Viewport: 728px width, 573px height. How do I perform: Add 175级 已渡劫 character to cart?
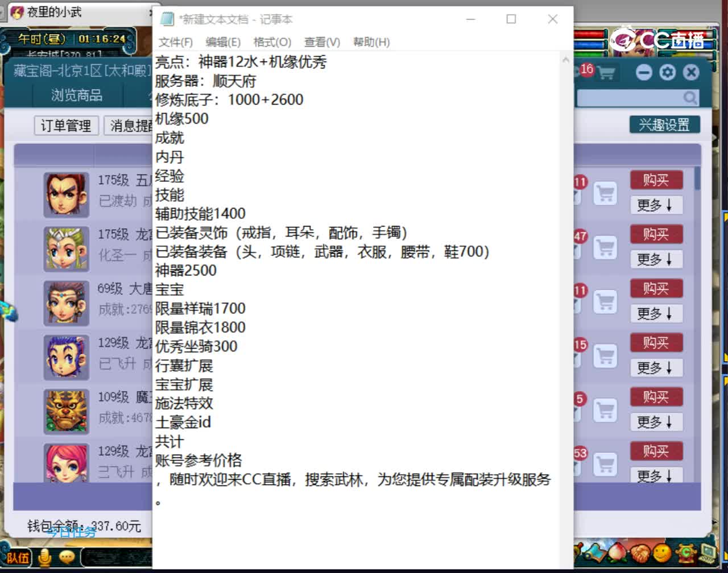click(605, 194)
